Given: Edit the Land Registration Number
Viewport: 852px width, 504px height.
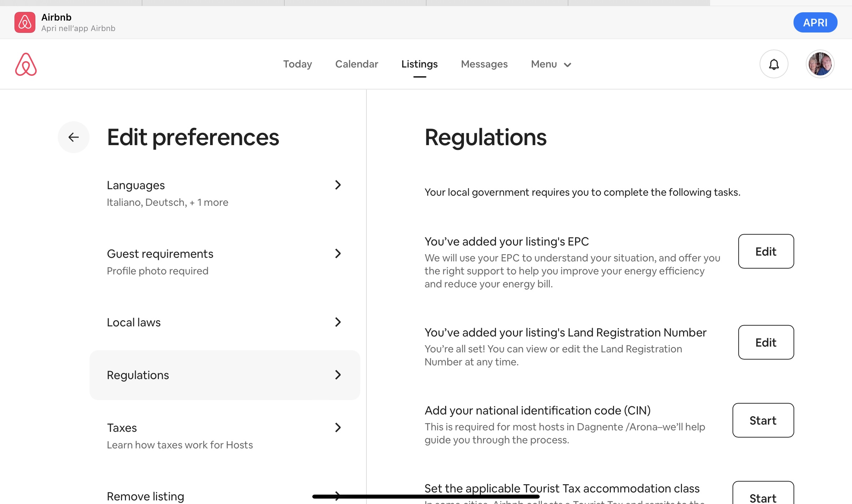Looking at the screenshot, I should click(766, 342).
